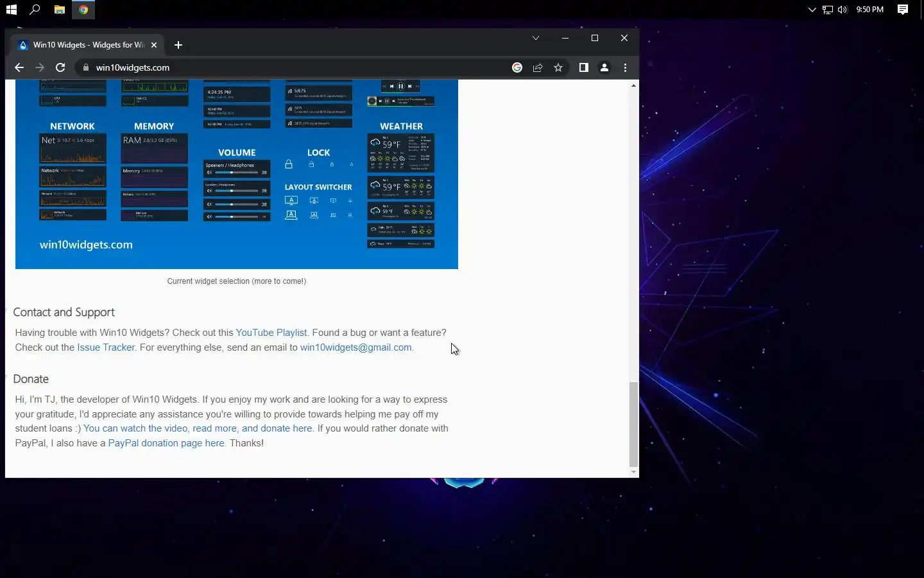Click scrollbar up arrow button
The image size is (924, 578).
click(x=633, y=85)
